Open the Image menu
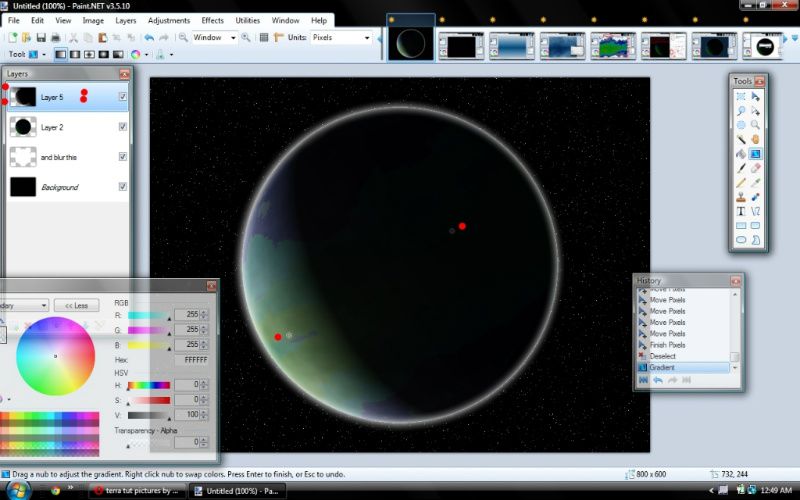 (93, 20)
